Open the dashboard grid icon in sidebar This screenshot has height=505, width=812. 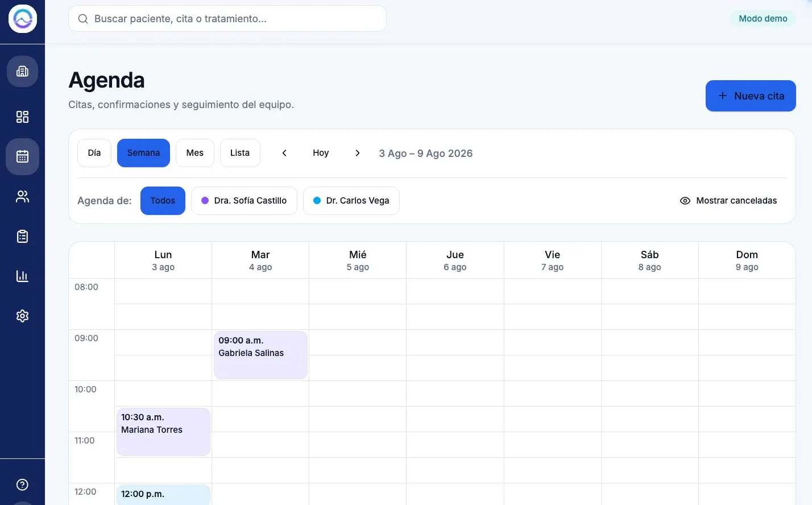coord(22,117)
